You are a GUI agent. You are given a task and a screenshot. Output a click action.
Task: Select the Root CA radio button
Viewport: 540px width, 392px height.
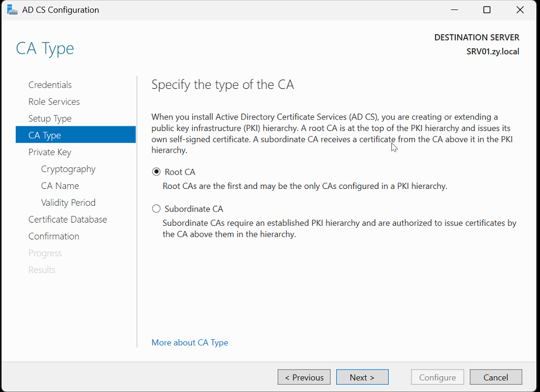[x=156, y=172]
